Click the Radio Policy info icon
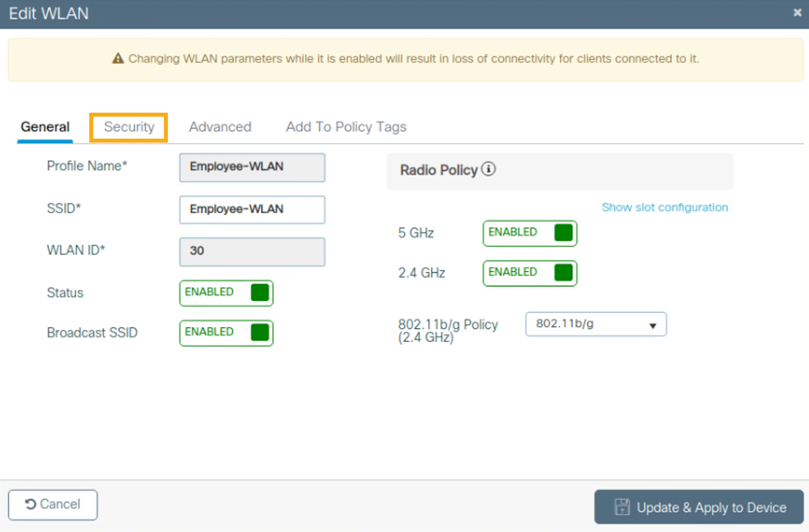The image size is (809, 532). click(488, 169)
